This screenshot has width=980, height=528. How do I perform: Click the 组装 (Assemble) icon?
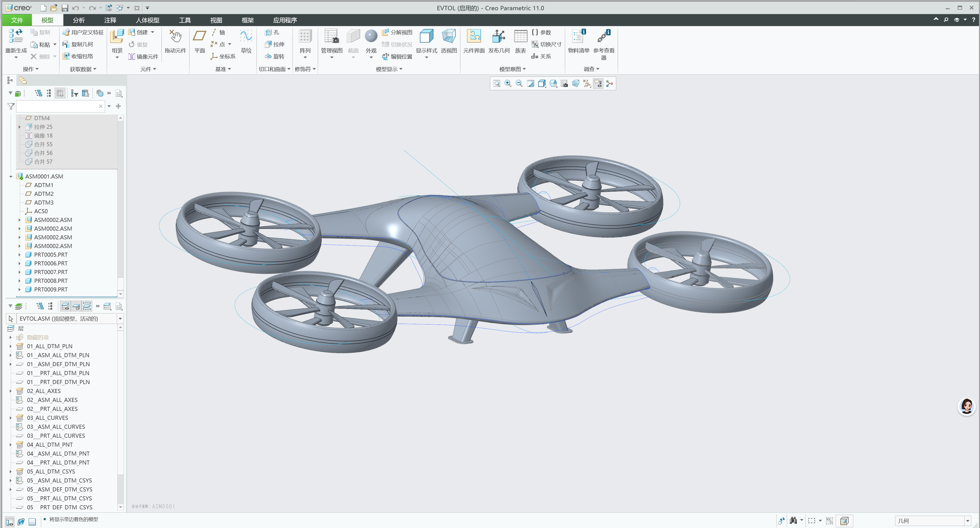coord(117,37)
